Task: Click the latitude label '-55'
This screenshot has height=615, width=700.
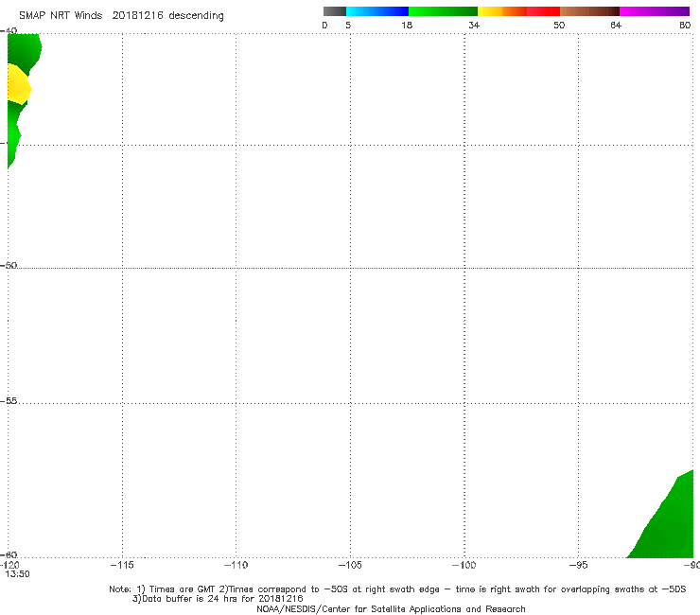Action: 9,400
